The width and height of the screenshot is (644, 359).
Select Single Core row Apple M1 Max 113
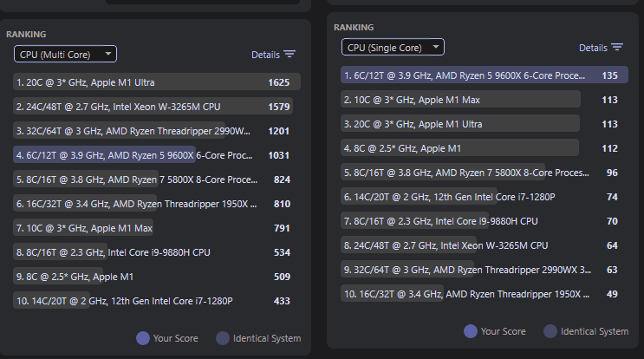pos(485,100)
